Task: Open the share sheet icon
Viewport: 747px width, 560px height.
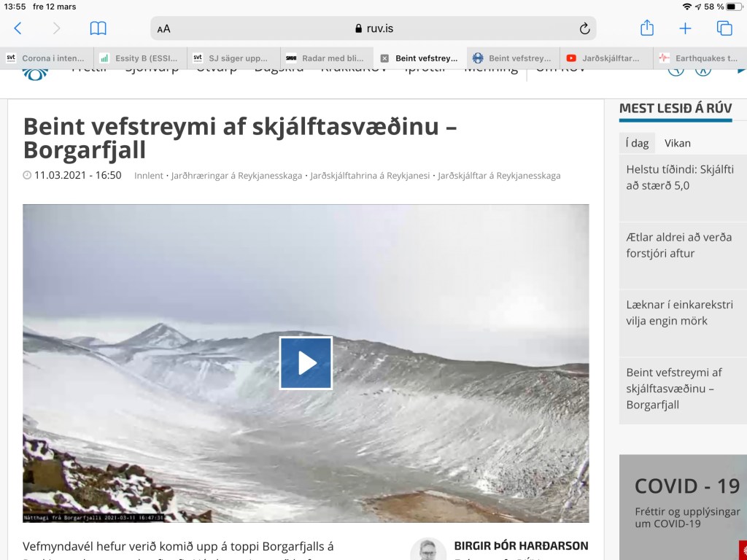Action: (647, 28)
